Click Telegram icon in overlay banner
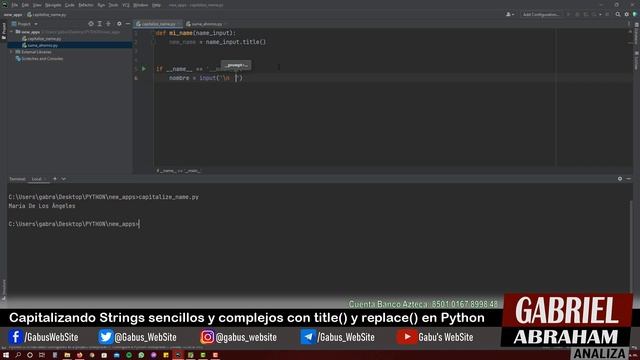 (x=308, y=337)
